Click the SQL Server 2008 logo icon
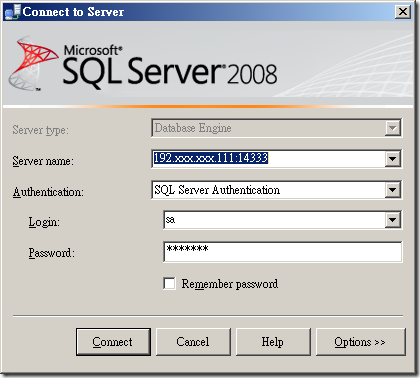 [33, 63]
